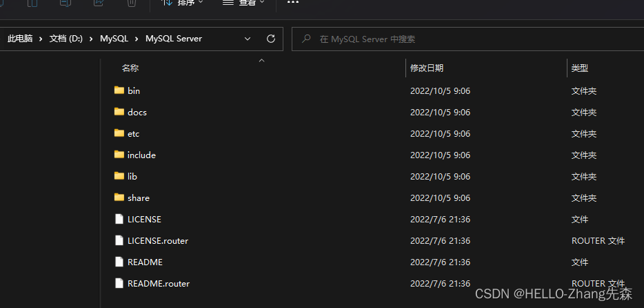The height and width of the screenshot is (308, 644).
Task: Select the file name 'README.router'
Action: (x=159, y=283)
